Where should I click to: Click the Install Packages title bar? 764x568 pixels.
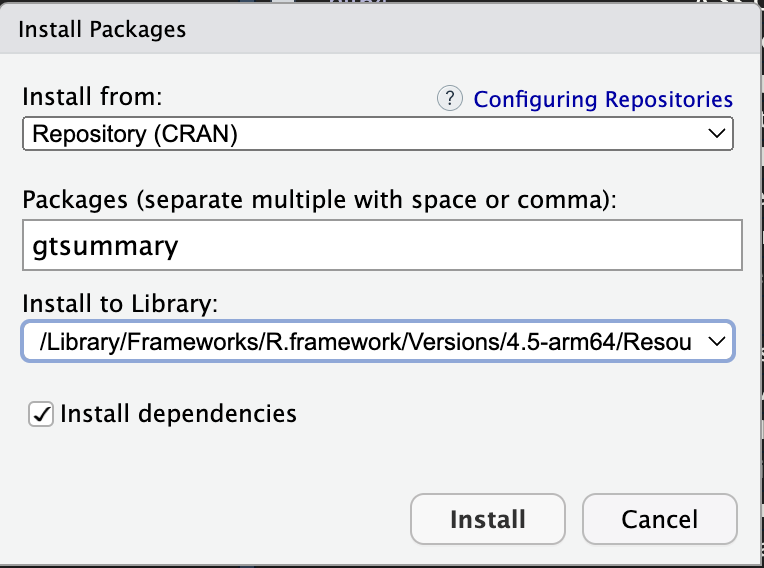pos(380,29)
